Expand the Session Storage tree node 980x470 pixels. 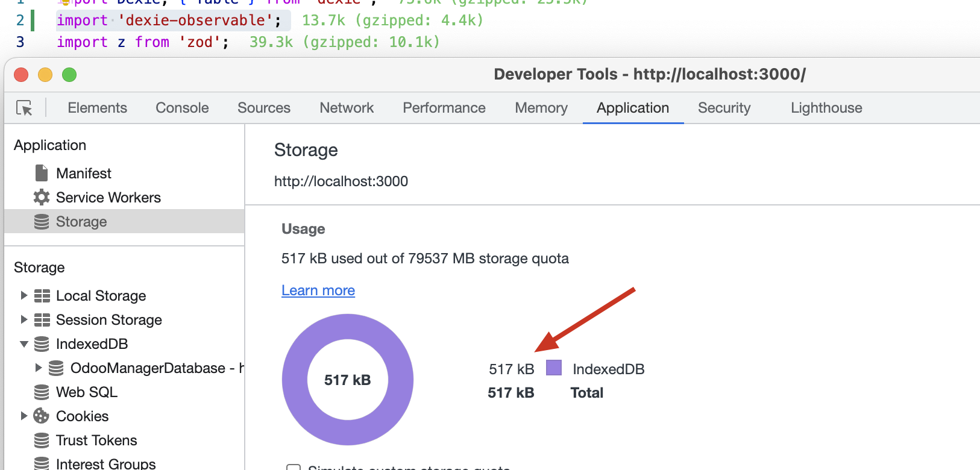coord(24,319)
